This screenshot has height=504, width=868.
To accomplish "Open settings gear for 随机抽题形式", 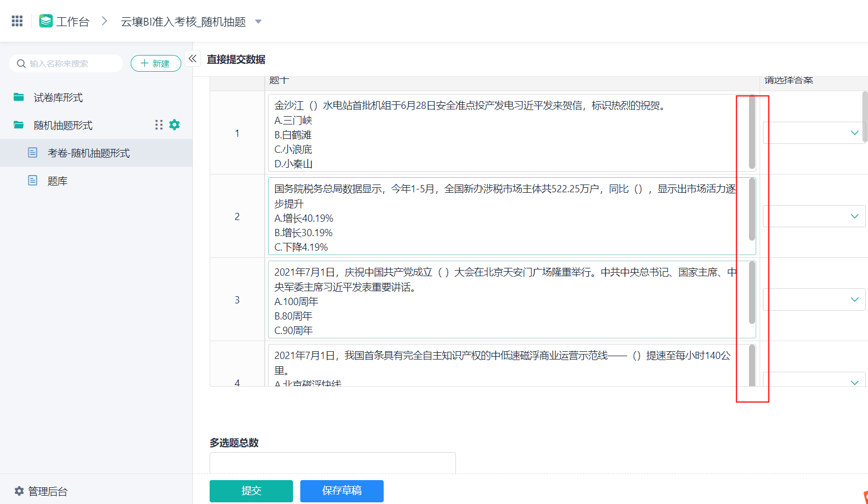I will [175, 124].
